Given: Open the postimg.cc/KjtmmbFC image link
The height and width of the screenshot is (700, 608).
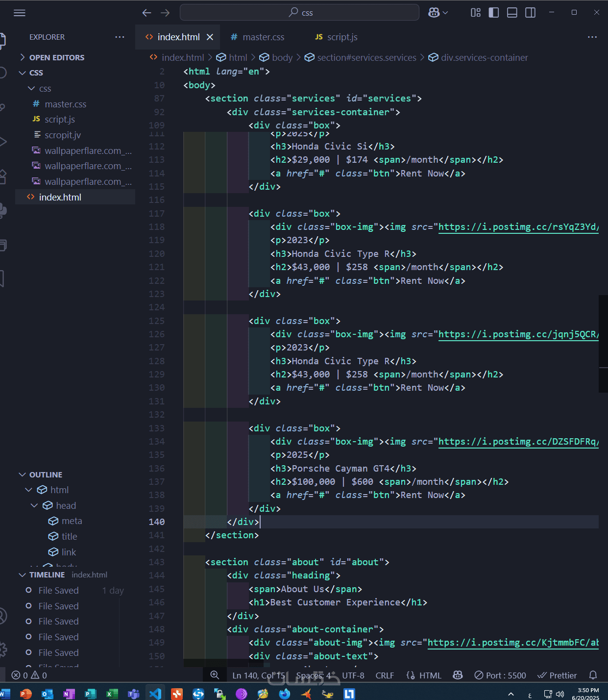Looking at the screenshot, I should tap(513, 642).
